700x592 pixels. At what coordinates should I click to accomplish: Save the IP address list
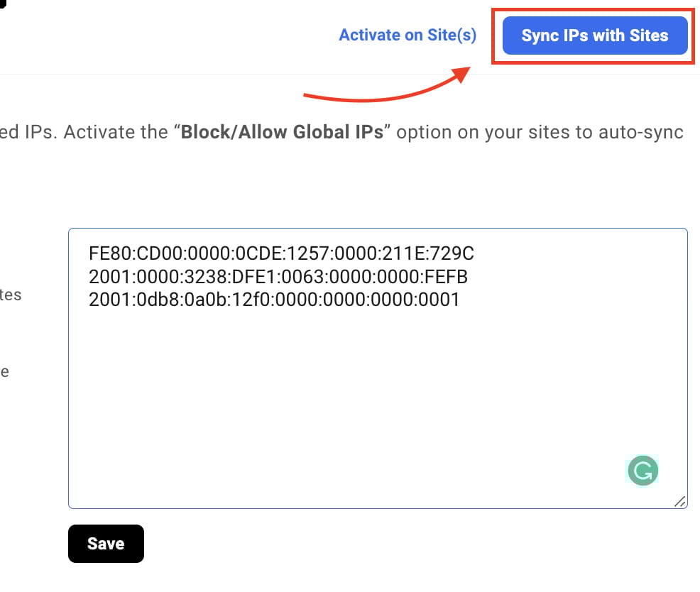click(x=106, y=544)
